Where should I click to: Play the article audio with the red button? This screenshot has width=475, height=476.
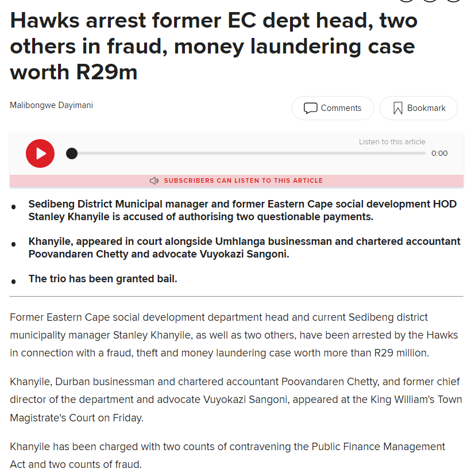40,153
